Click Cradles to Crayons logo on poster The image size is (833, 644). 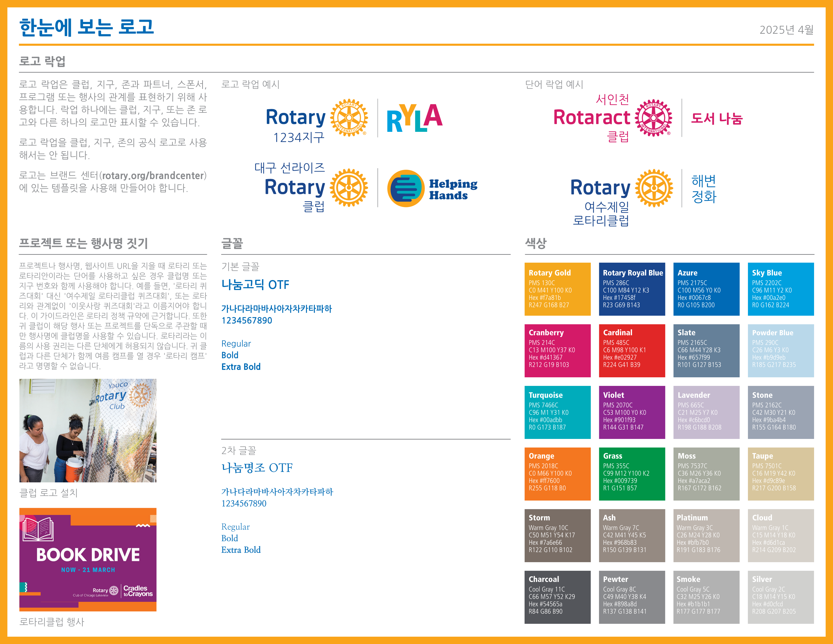click(138, 591)
